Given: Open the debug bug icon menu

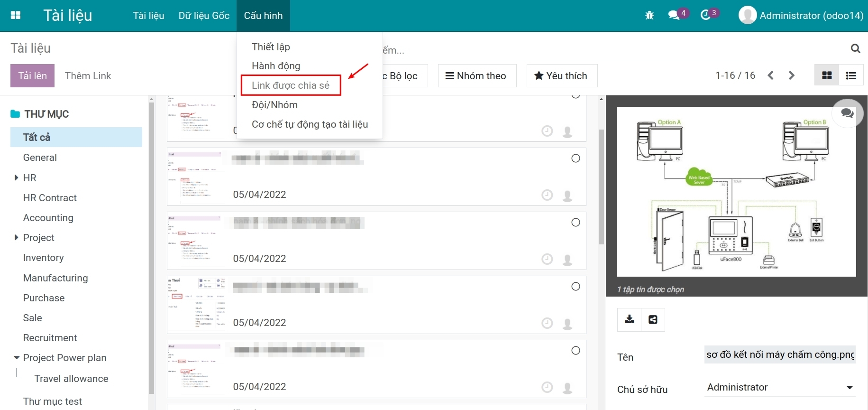Looking at the screenshot, I should click(649, 15).
